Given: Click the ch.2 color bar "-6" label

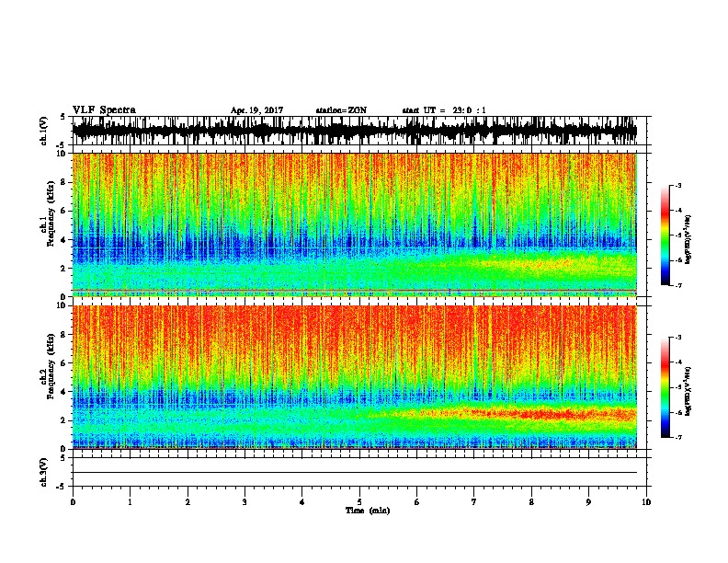Looking at the screenshot, I should tap(677, 412).
